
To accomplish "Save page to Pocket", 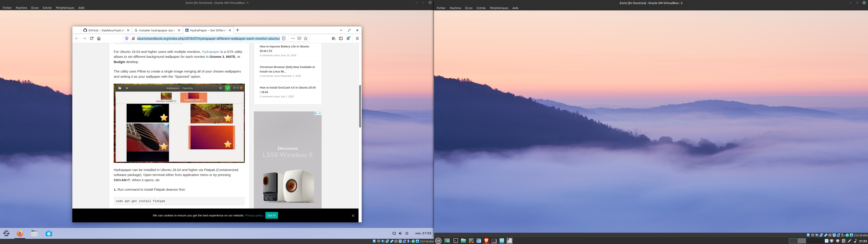I will [x=299, y=38].
